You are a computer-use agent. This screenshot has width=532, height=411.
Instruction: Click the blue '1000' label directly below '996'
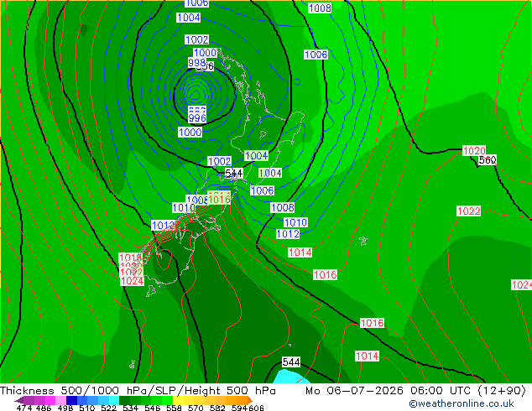click(x=190, y=133)
